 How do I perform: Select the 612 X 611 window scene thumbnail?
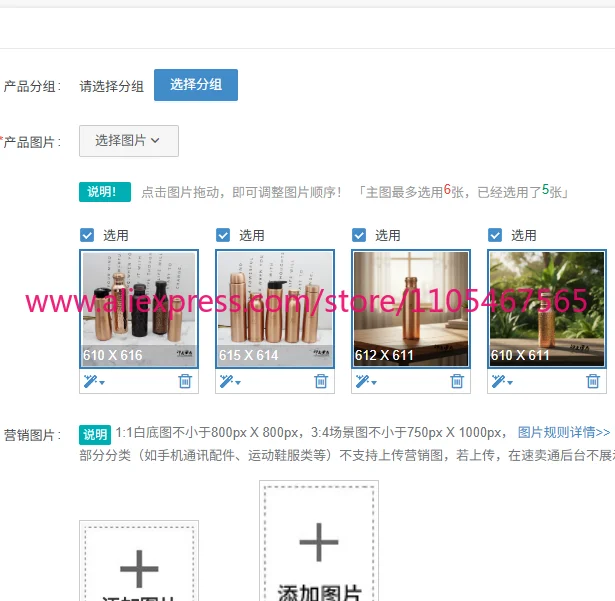pyautogui.click(x=411, y=309)
